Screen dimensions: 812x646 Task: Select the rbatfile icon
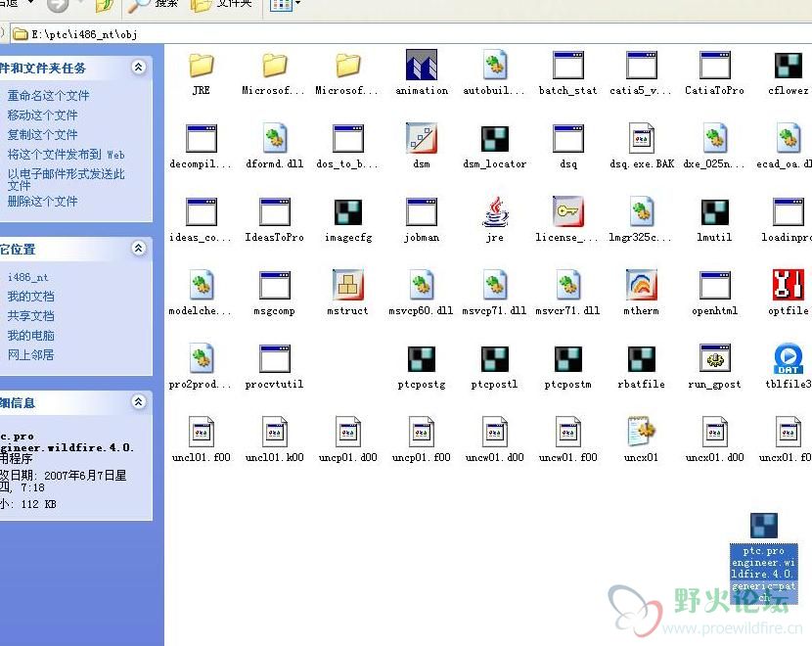(x=642, y=359)
